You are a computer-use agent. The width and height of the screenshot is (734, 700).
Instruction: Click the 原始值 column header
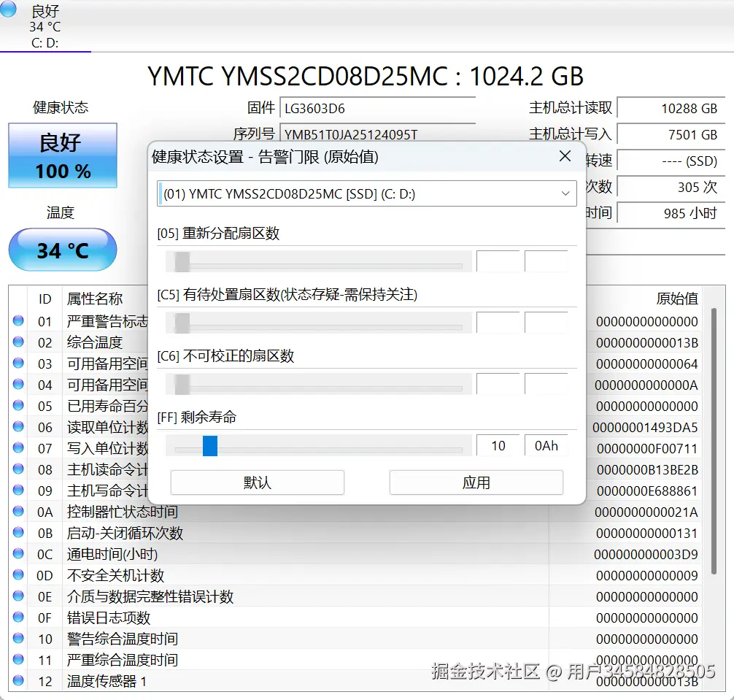point(677,299)
